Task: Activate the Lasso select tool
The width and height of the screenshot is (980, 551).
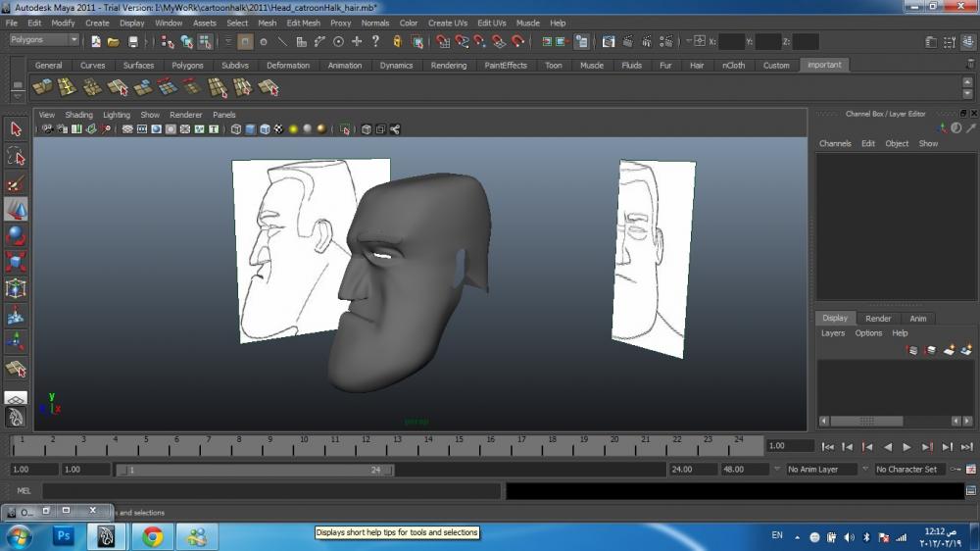Action: [x=16, y=156]
